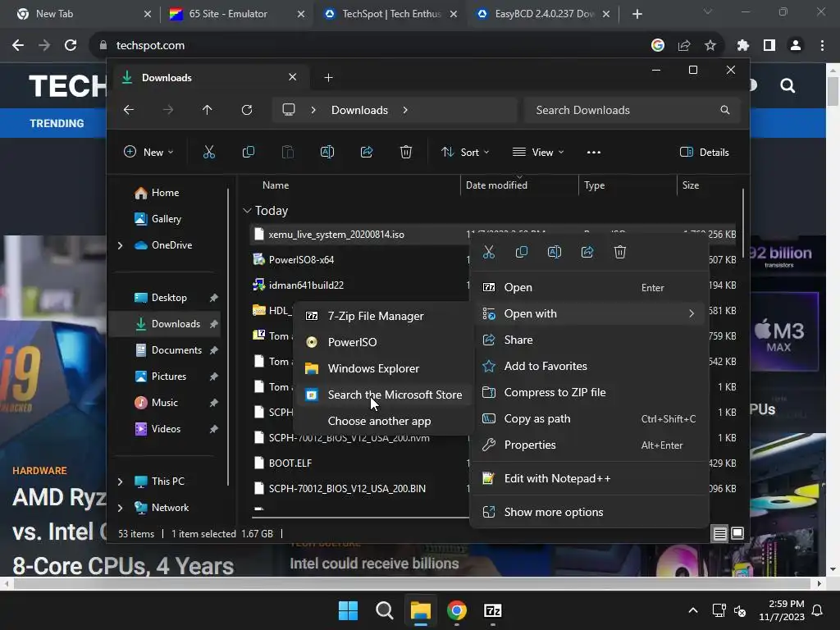Viewport: 840px width, 630px height.
Task: Bookmark this page with the star icon
Action: click(x=710, y=46)
